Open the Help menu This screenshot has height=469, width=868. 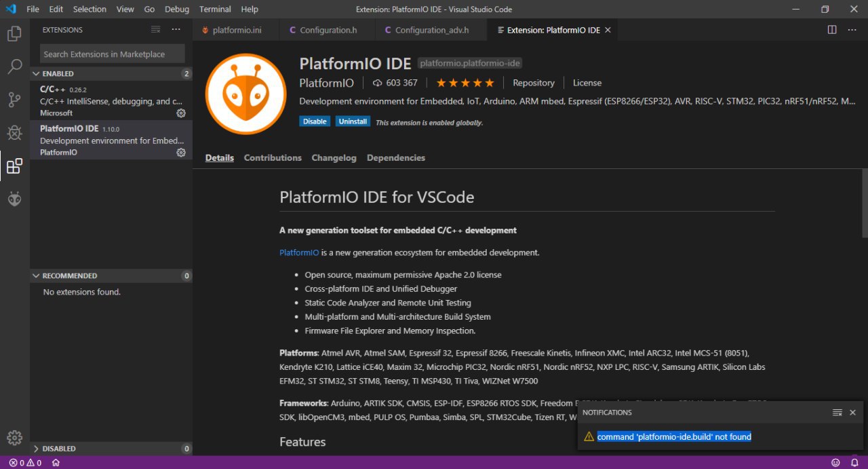(250, 9)
